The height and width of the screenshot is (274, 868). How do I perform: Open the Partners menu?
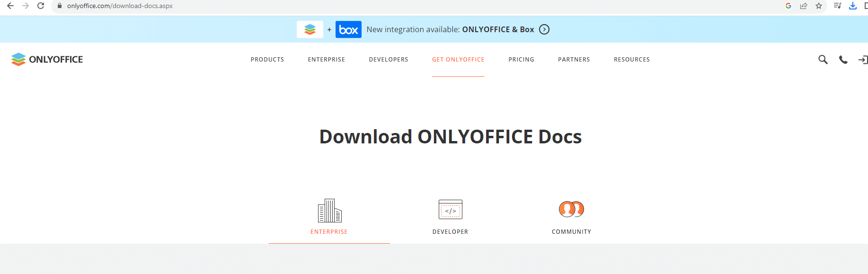click(574, 59)
